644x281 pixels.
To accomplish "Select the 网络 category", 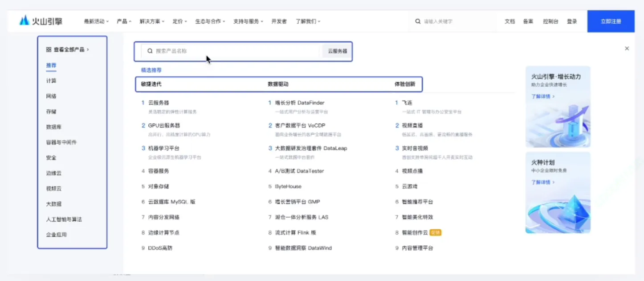I will pyautogui.click(x=51, y=96).
